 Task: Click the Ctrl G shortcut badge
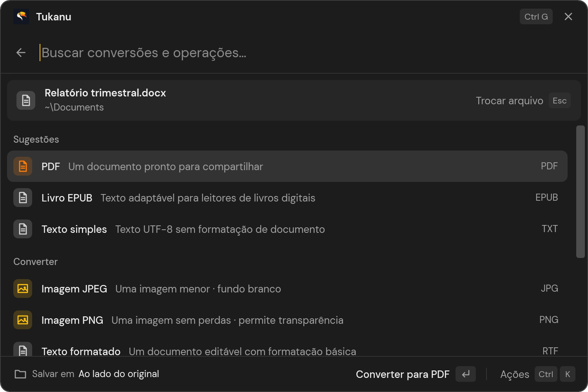click(536, 16)
